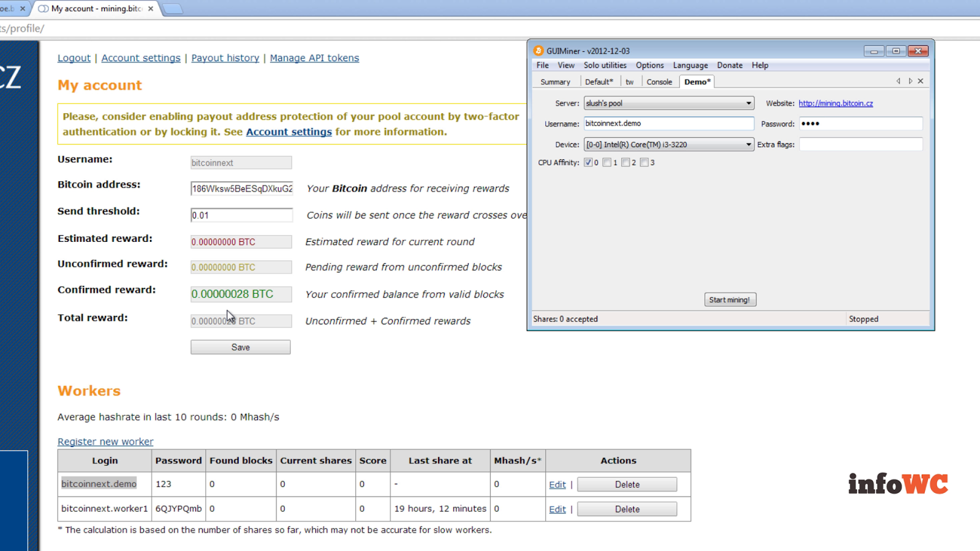
Task: Click the Bitcoin address input field
Action: point(241,189)
